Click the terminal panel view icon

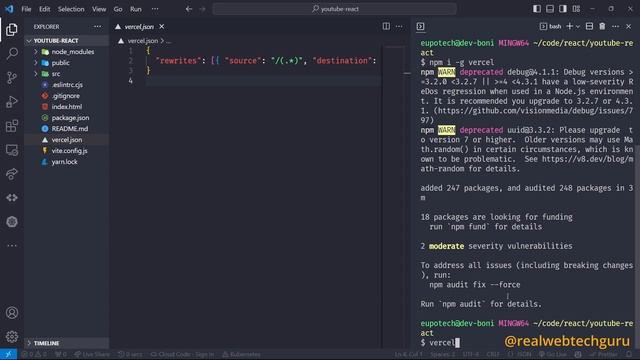[420, 27]
